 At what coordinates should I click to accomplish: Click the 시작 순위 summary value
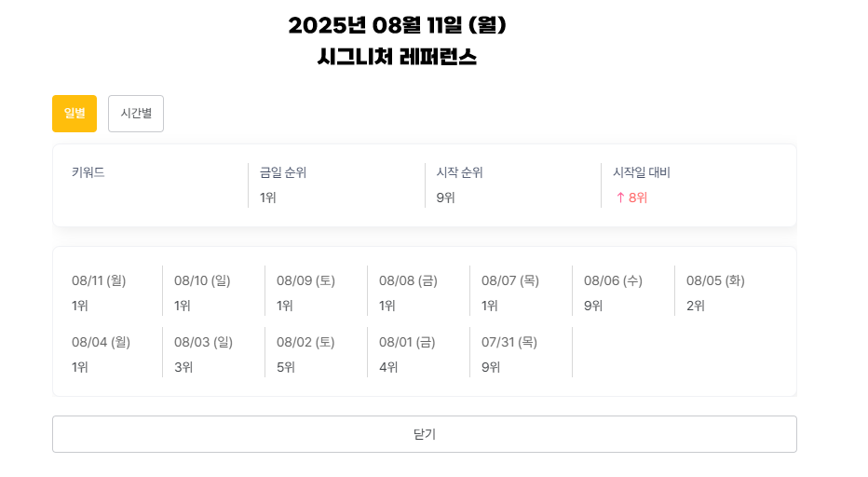point(445,198)
